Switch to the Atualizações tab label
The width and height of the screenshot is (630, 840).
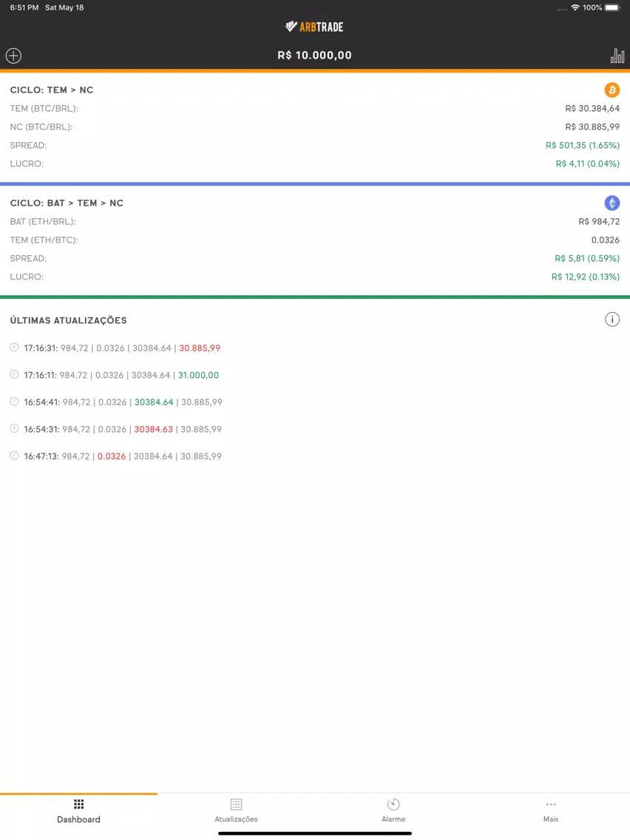point(237,819)
